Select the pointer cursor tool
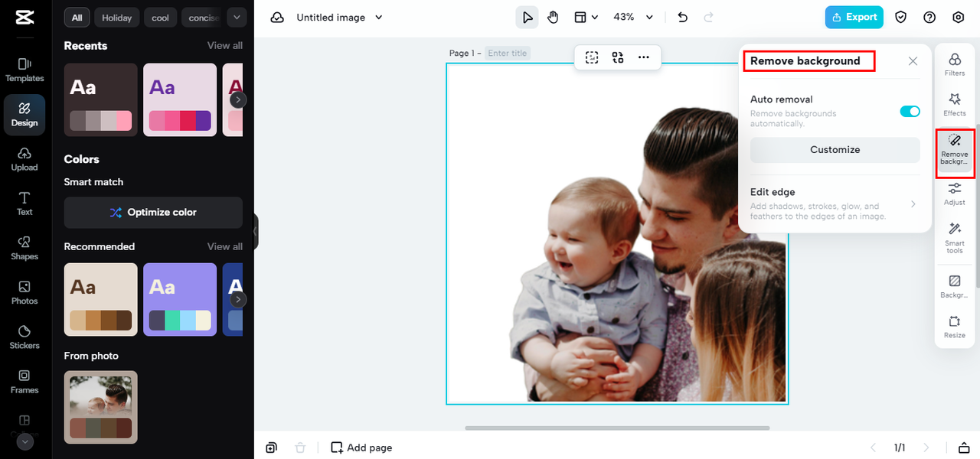Image resolution: width=980 pixels, height=459 pixels. 527,17
